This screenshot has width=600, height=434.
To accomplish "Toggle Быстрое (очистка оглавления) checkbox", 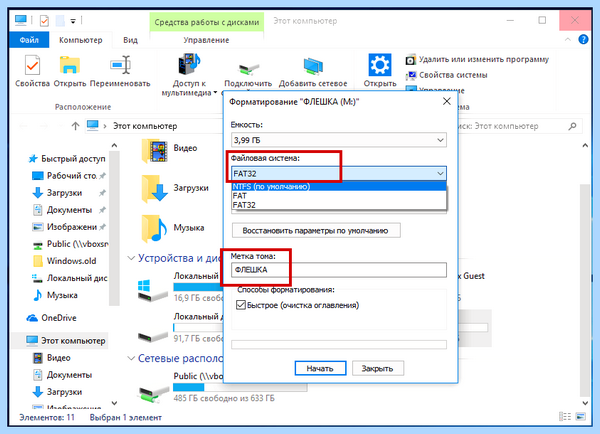I will click(241, 305).
